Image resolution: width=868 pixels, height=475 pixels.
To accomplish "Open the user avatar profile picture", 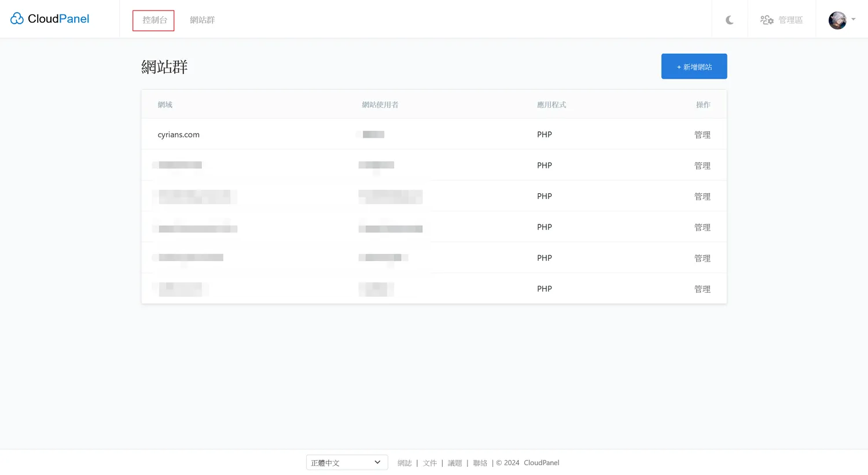I will point(837,20).
